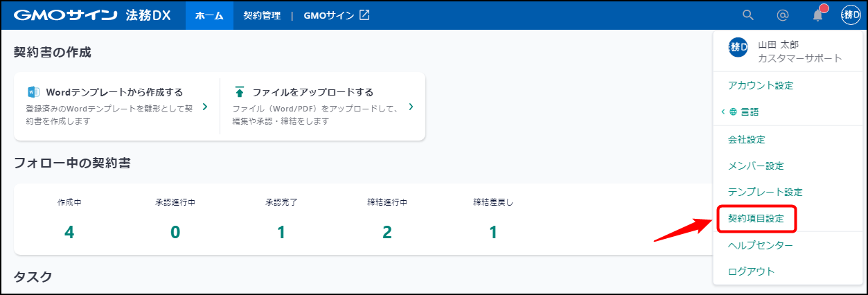Select the ホーム tab

click(x=209, y=15)
